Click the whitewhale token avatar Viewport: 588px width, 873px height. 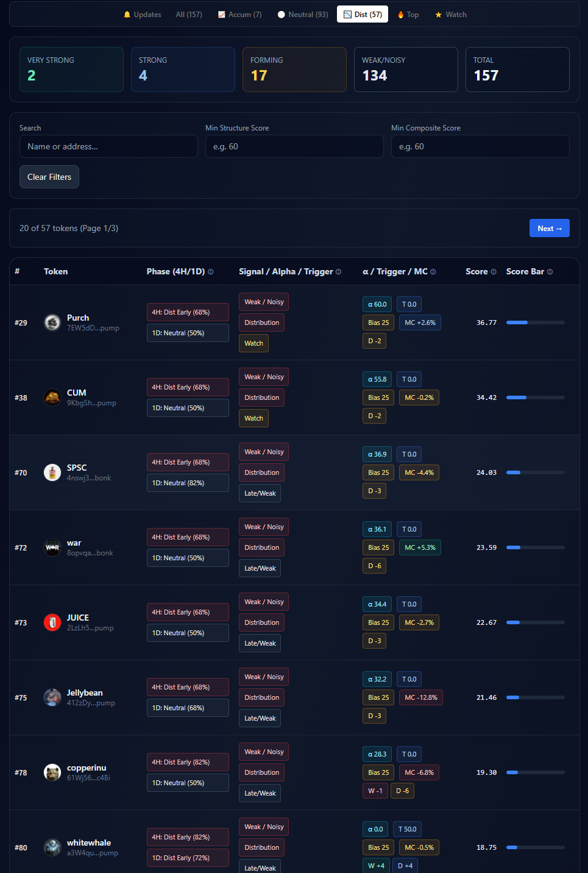[x=52, y=847]
